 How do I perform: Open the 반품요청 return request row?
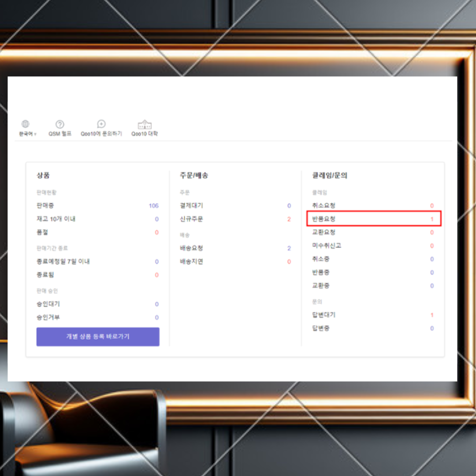click(x=374, y=219)
